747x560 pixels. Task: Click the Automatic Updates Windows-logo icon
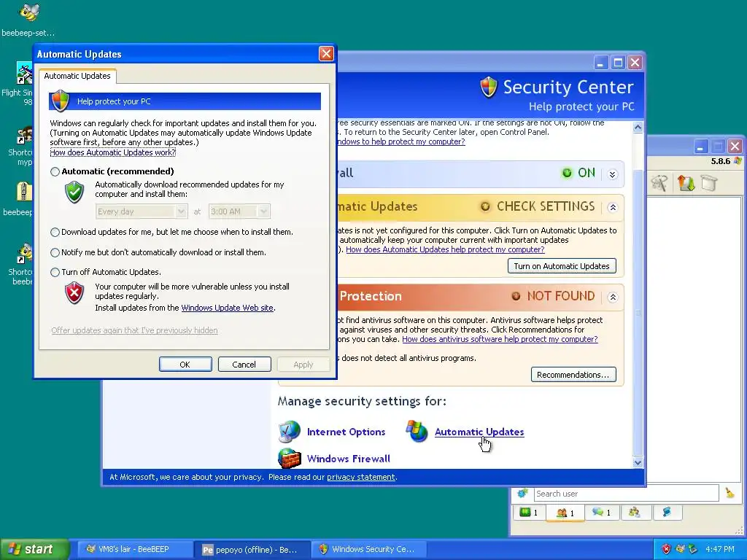pos(417,432)
